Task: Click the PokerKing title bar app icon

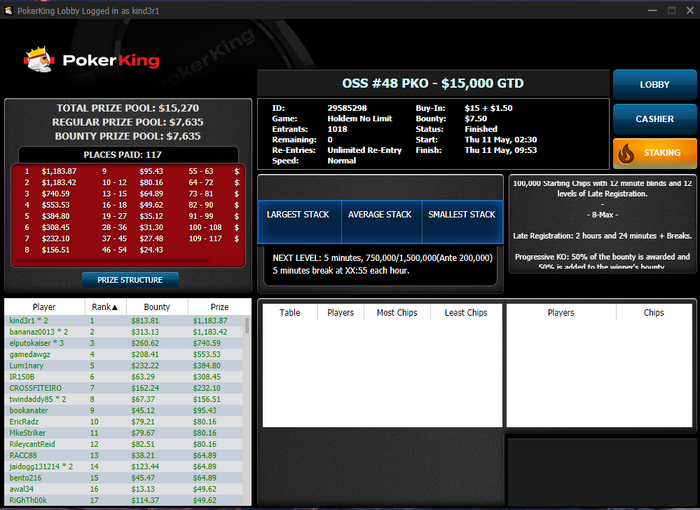Action: 8,11
